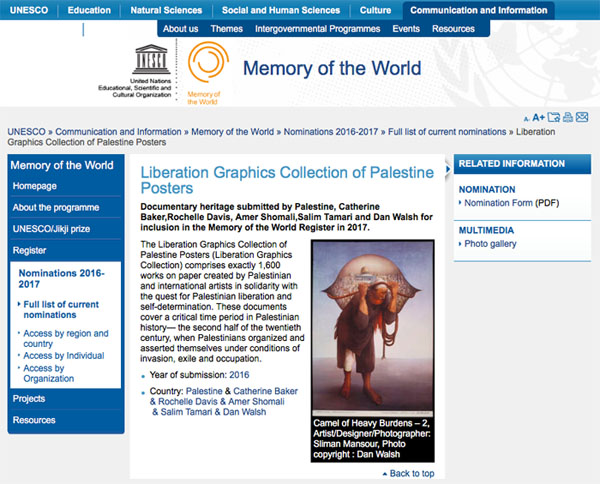
Task: Open the Themes submenu
Action: [227, 29]
